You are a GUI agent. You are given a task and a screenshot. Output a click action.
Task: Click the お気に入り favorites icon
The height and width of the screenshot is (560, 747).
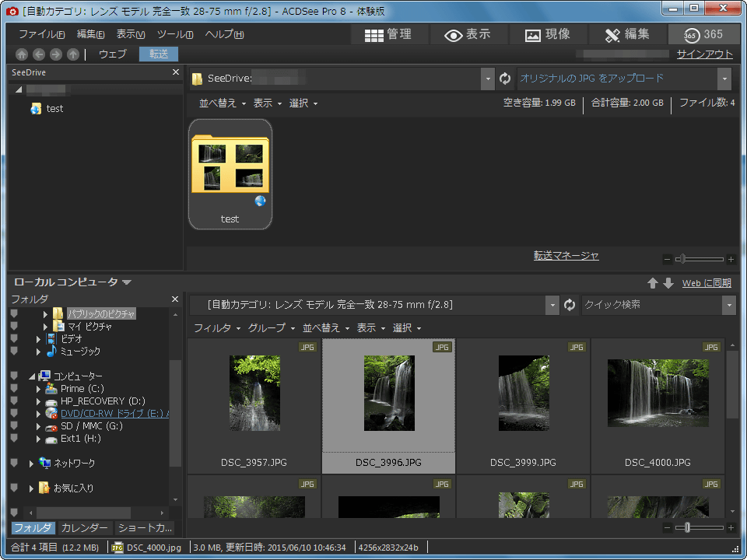click(44, 488)
